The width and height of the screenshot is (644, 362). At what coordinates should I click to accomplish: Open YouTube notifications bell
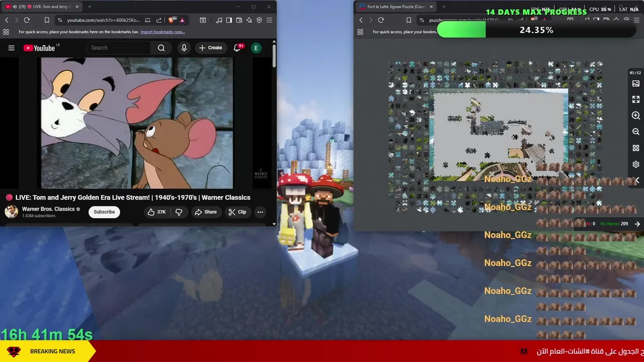coord(237,48)
